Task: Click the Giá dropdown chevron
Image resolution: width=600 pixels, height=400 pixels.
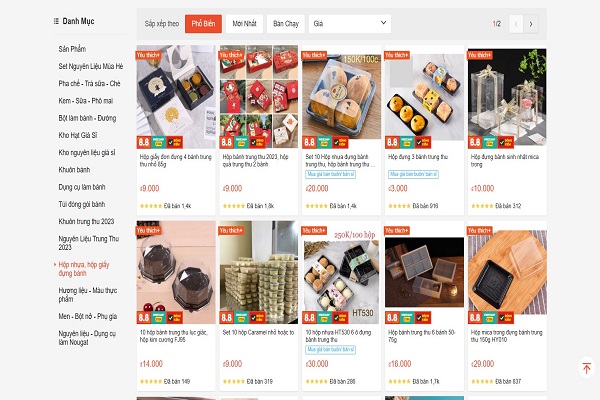Action: click(x=383, y=23)
